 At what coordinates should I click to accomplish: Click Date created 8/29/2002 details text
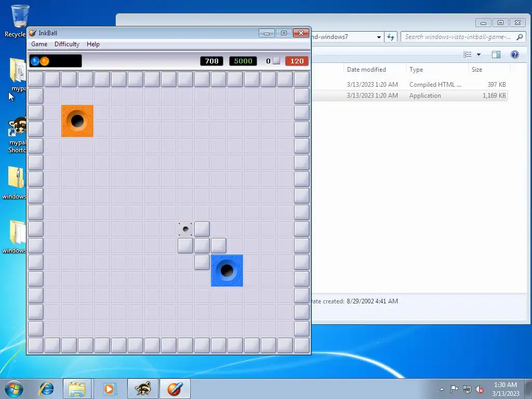354,301
